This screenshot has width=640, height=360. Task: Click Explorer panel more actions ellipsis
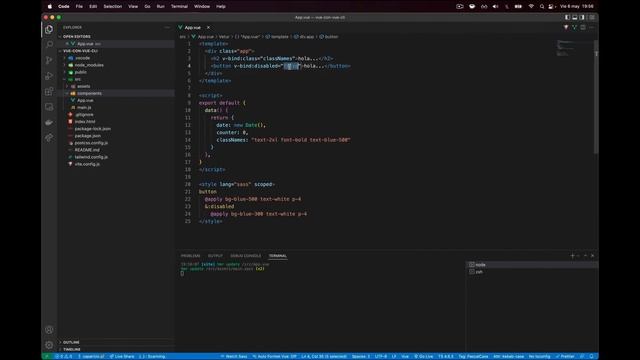pyautogui.click(x=167, y=27)
